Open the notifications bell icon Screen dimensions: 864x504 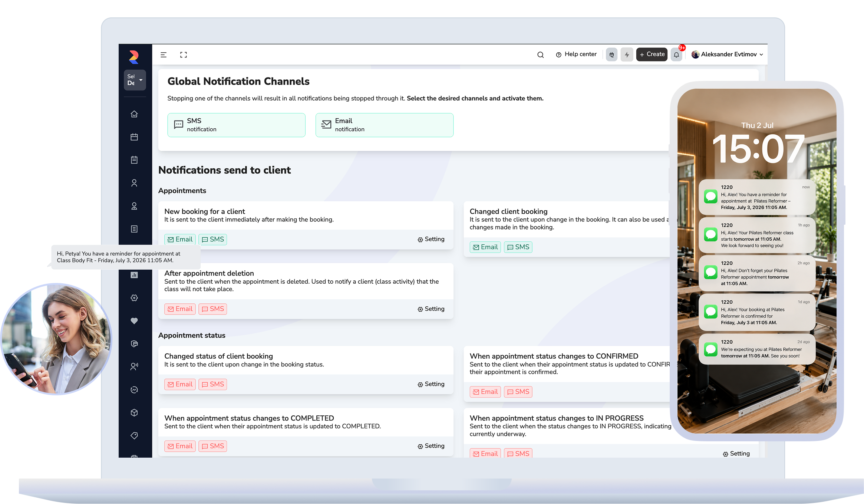[x=676, y=55]
